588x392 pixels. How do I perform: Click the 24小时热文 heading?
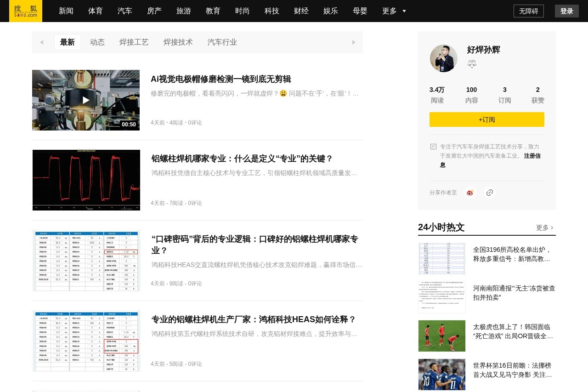tap(441, 227)
